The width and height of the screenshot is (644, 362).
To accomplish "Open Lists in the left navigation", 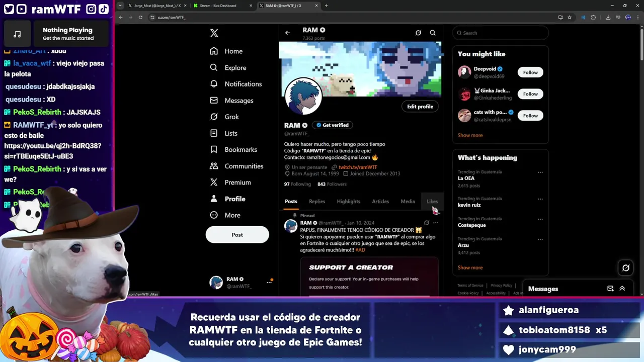I will [x=223, y=133].
